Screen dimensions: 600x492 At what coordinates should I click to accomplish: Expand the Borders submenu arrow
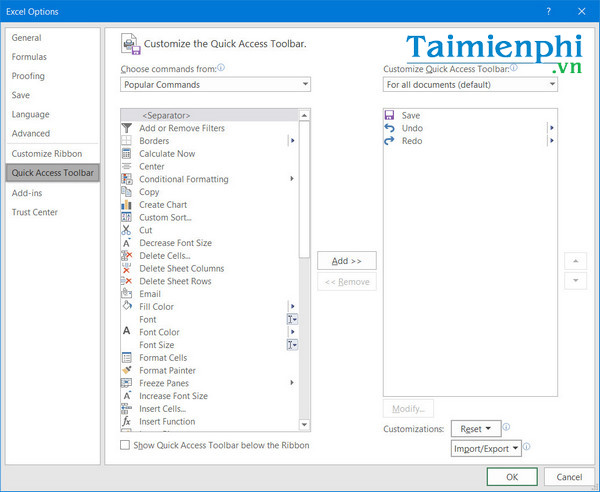tap(292, 141)
